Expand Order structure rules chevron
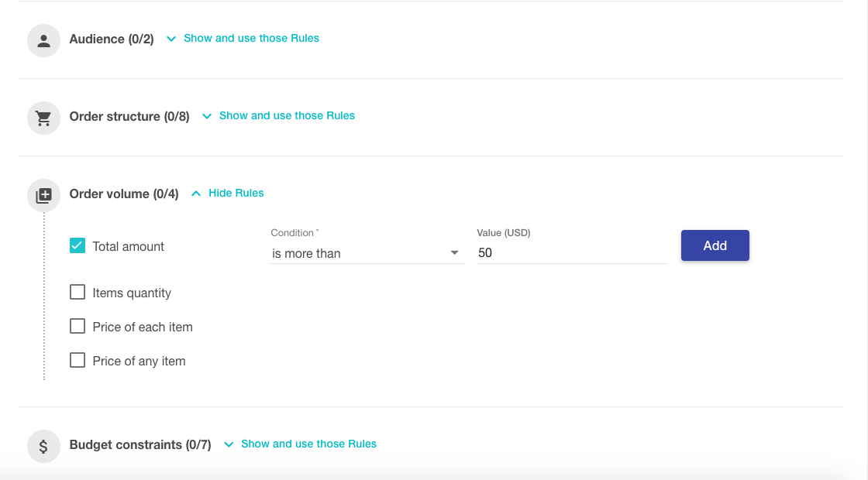Viewport: 868px width, 480px height. click(x=207, y=116)
